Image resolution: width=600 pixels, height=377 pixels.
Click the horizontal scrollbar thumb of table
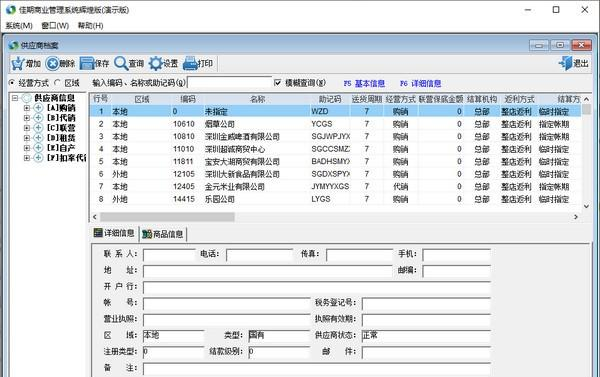167,217
